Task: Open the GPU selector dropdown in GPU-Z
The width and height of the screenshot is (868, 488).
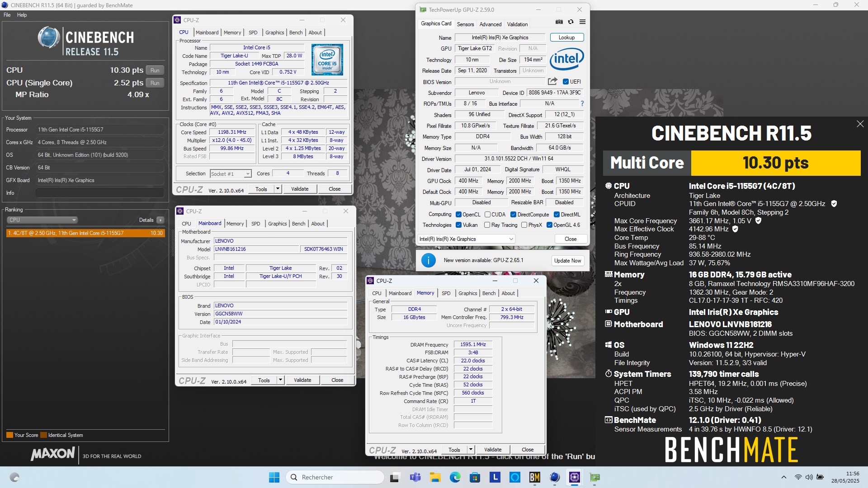Action: click(466, 239)
